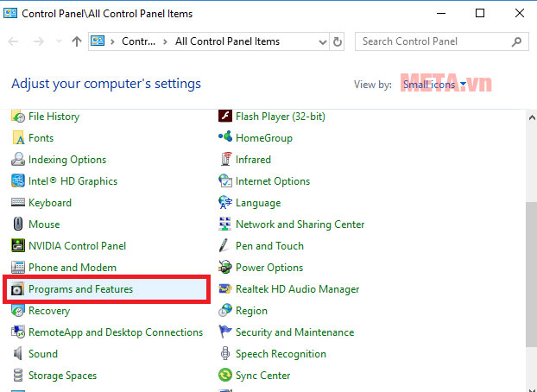Open the Recovery icon
Image resolution: width=537 pixels, height=392 pixels.
(18, 311)
